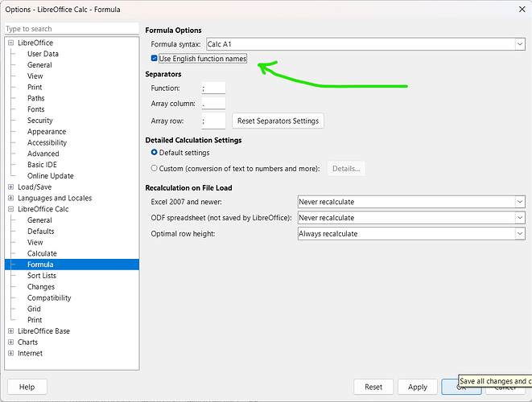The height and width of the screenshot is (402, 532).
Task: Select Online Update in options tree
Action: [x=51, y=176]
